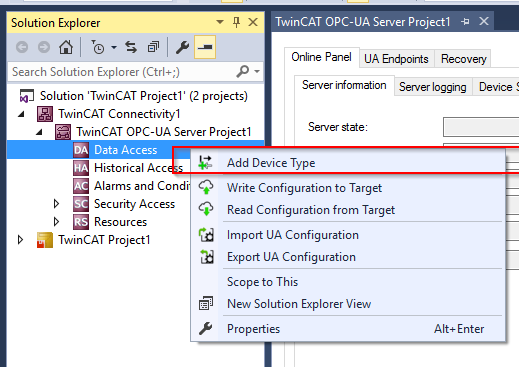Click the Back navigation arrow in Solution Explorer
This screenshot has height=367, width=519.
tap(22, 47)
